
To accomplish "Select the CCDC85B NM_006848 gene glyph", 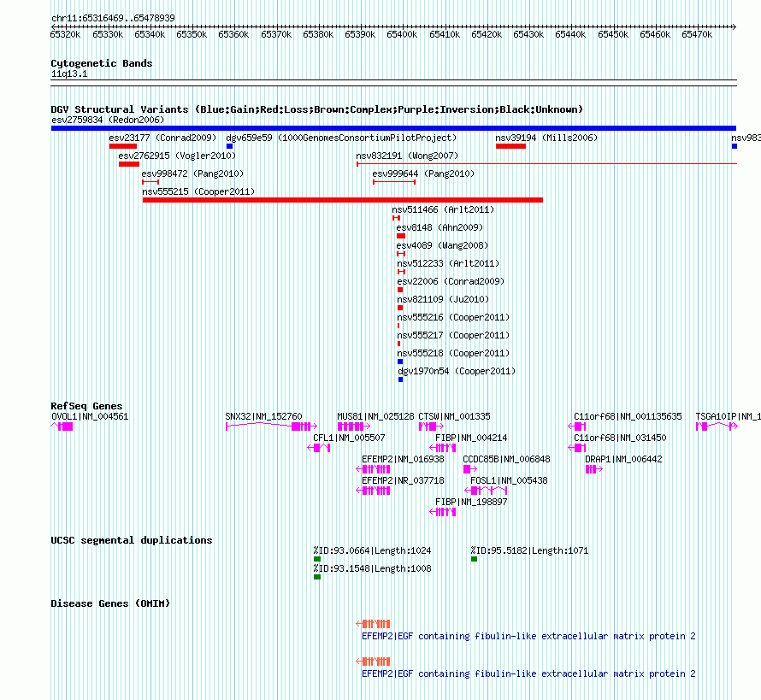I will tap(470, 469).
